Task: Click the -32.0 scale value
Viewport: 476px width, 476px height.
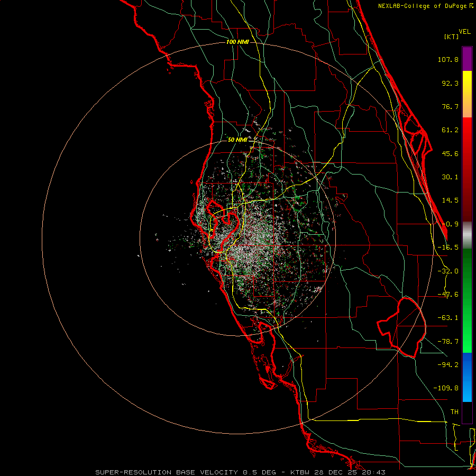Action: (448, 271)
